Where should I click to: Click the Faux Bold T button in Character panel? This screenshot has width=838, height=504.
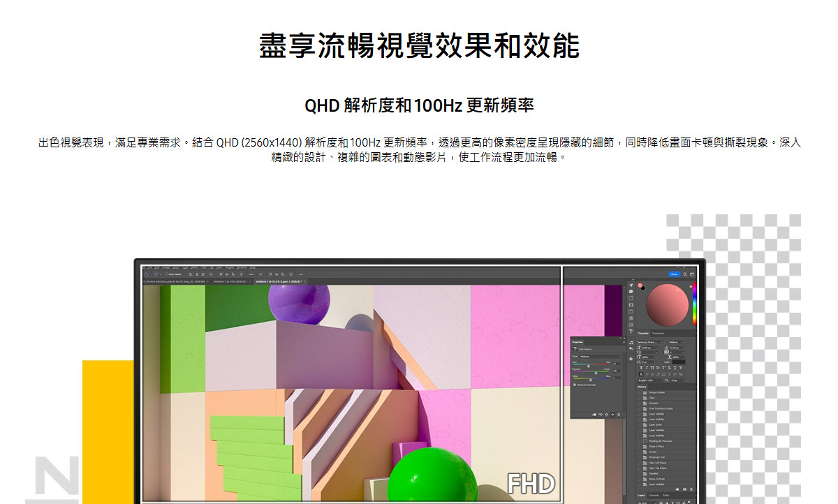tap(641, 368)
